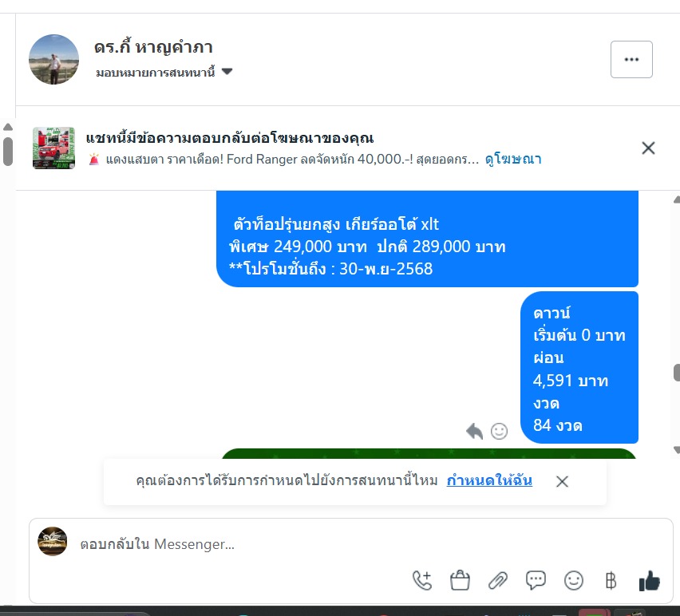Click the chat scrollbar down arrow
680x616 pixels.
coord(677,450)
